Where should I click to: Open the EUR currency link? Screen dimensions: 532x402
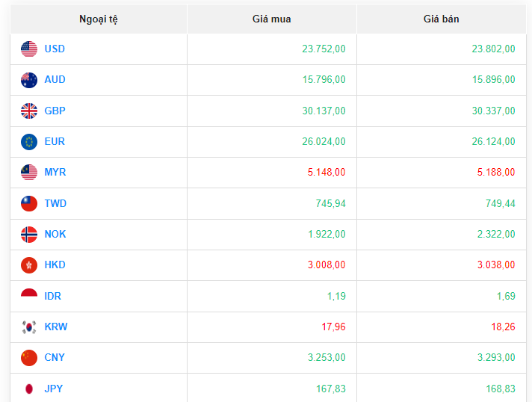(x=55, y=142)
